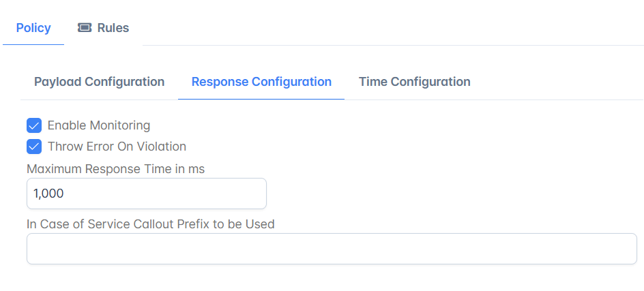Image resolution: width=644 pixels, height=291 pixels.
Task: Open the Rules tab
Action: point(104,28)
